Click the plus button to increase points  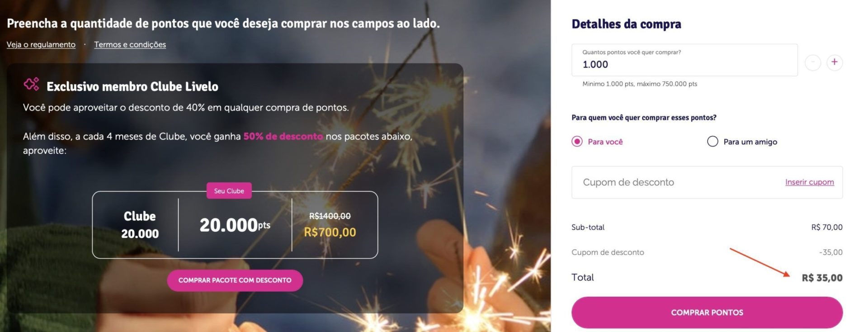(x=834, y=62)
